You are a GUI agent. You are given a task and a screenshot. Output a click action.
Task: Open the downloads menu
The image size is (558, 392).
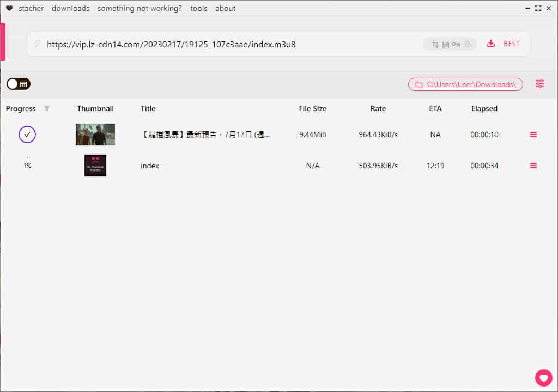[70, 8]
